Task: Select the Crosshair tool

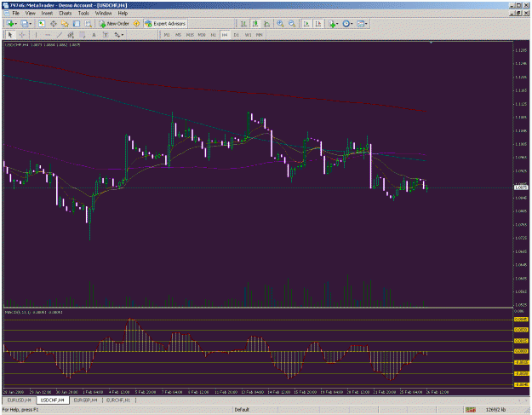Action: click(x=22, y=35)
